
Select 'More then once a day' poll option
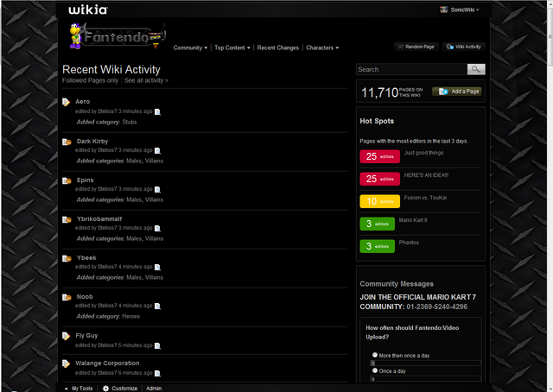click(375, 355)
